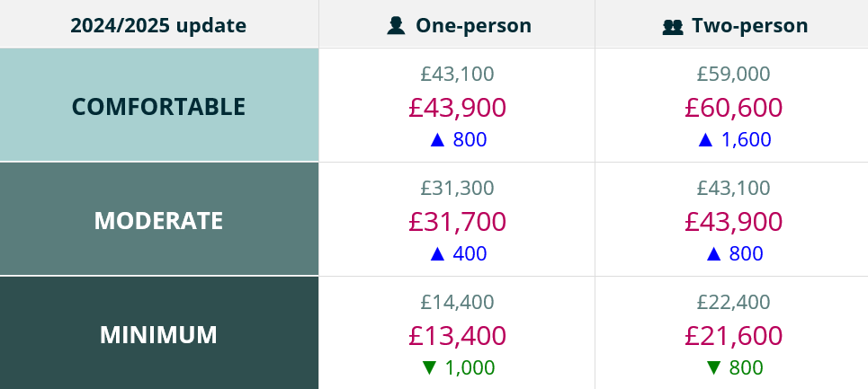
Task: Click the up triangle beside 800 under £43,900
Action: (437, 140)
